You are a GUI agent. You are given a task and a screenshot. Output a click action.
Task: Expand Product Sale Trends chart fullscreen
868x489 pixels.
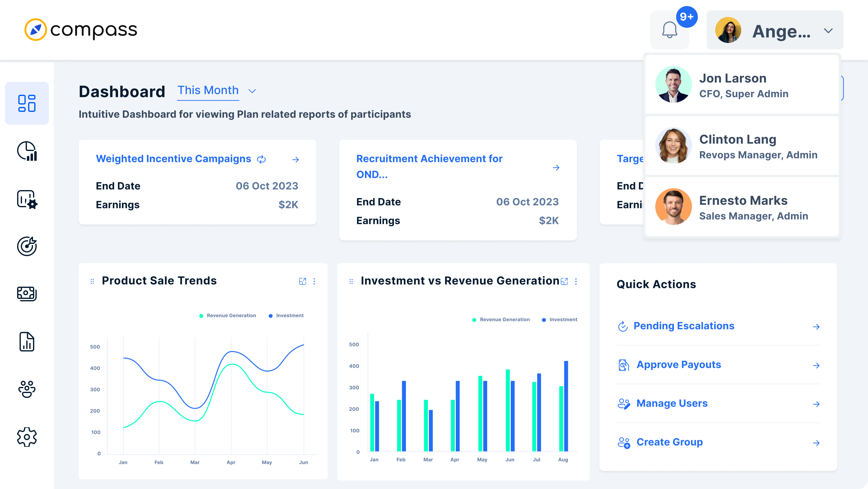click(302, 281)
